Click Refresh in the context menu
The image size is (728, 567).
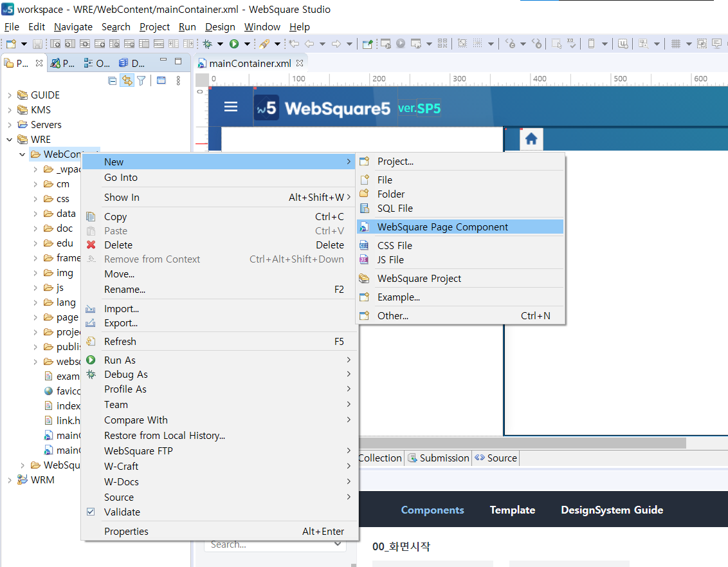tap(219, 342)
